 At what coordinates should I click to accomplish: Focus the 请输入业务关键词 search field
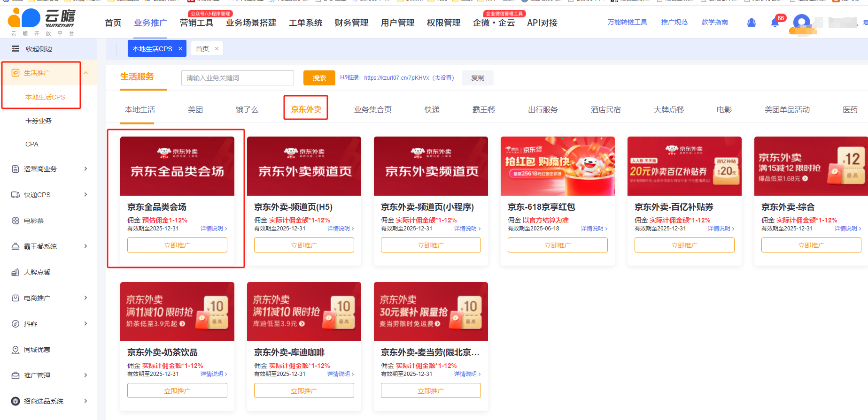click(x=238, y=78)
